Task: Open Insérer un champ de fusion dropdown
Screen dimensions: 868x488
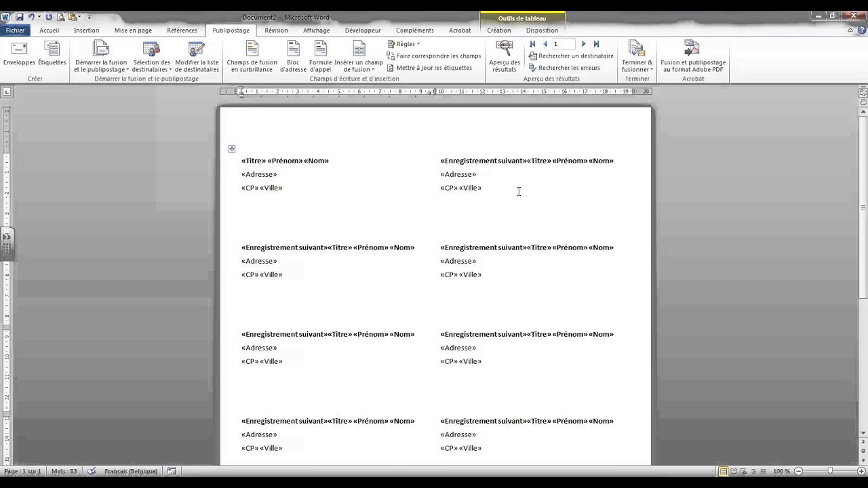Action: 359,56
